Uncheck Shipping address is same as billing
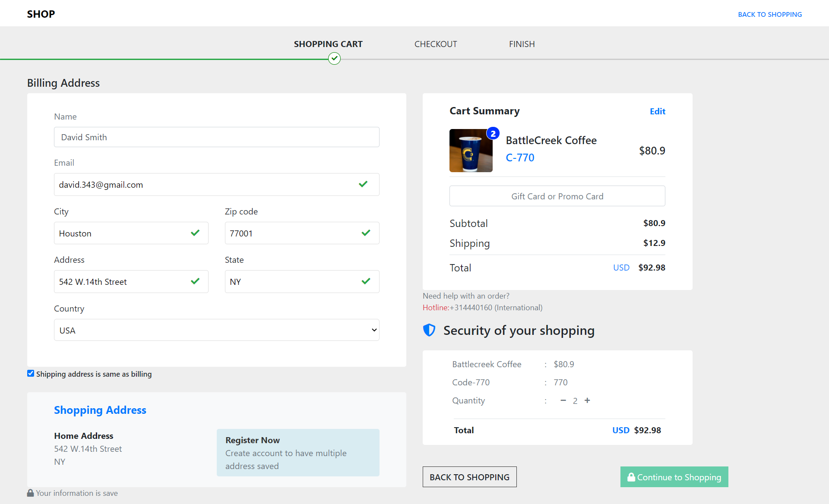The image size is (829, 504). pos(30,373)
